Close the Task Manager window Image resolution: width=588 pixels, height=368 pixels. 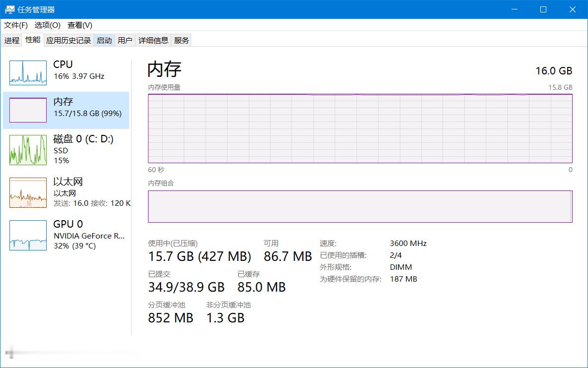[572, 9]
